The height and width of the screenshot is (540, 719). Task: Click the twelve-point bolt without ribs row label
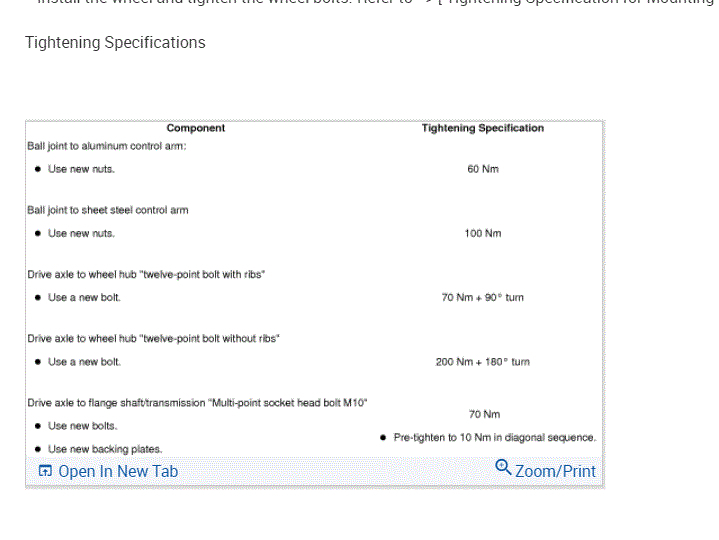[x=153, y=338]
